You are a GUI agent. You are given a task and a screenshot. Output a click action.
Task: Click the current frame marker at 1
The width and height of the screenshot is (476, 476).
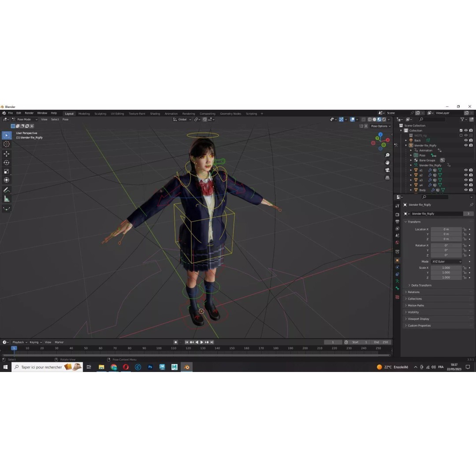pos(14,348)
